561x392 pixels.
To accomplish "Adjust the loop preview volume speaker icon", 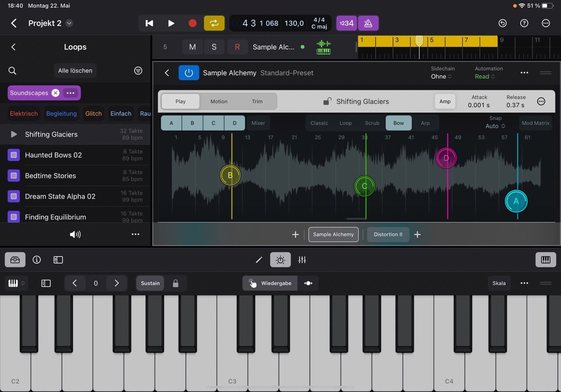I will pos(75,235).
